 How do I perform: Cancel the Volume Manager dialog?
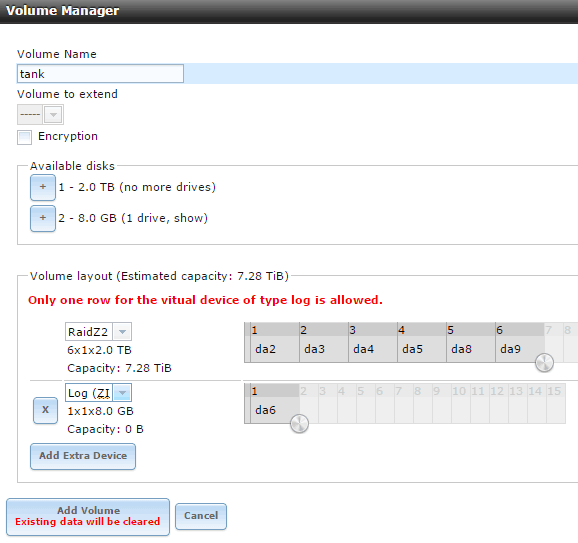point(201,516)
